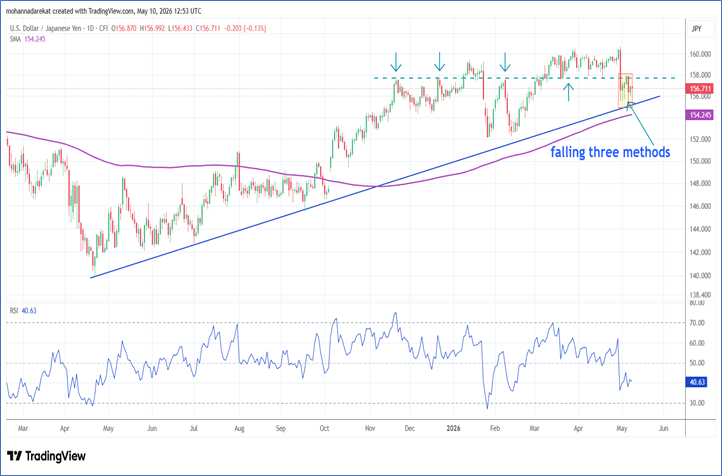
Task: Select the SMA 154.245 indicator legend
Action: pyautogui.click(x=28, y=39)
